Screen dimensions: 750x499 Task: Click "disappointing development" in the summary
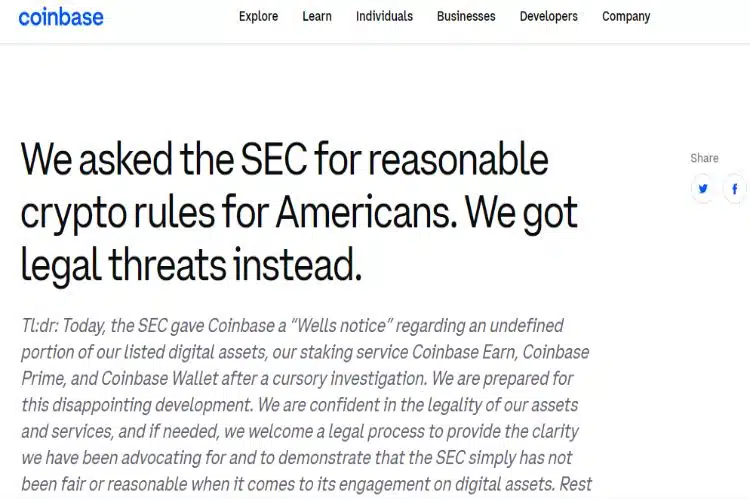[152, 405]
